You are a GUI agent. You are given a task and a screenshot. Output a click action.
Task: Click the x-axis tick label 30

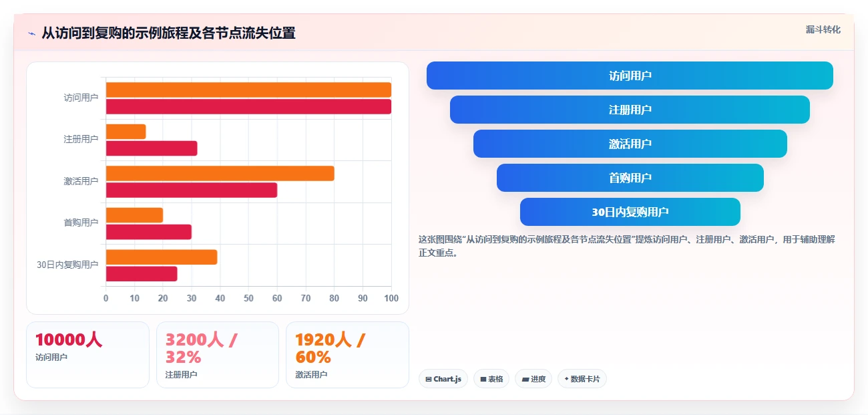point(192,298)
